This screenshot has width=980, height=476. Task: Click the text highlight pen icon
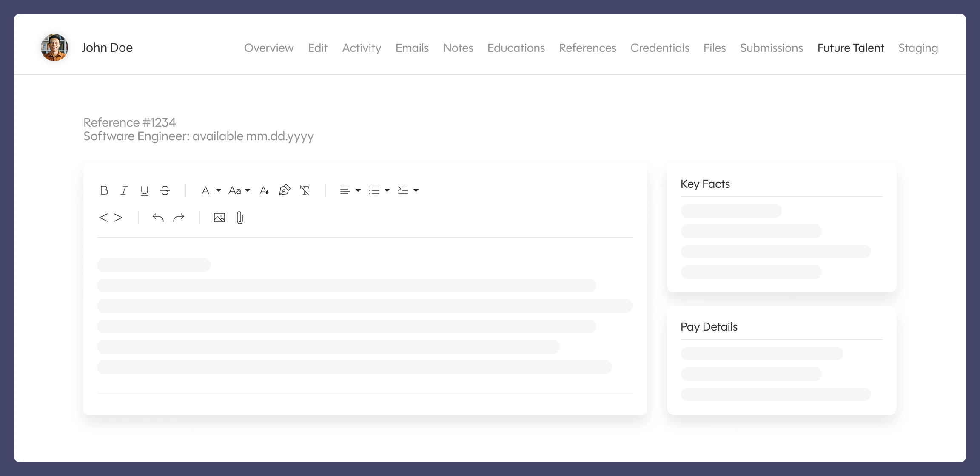coord(284,190)
